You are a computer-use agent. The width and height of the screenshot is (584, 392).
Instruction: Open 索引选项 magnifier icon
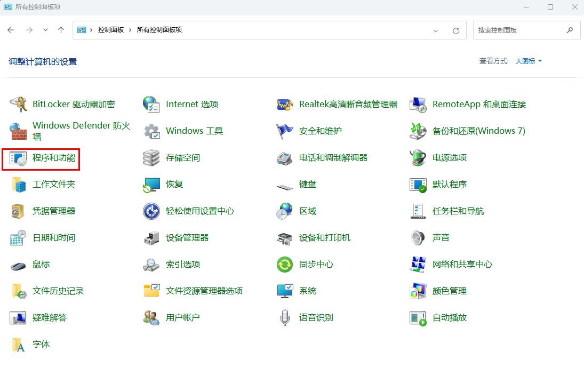coord(151,265)
